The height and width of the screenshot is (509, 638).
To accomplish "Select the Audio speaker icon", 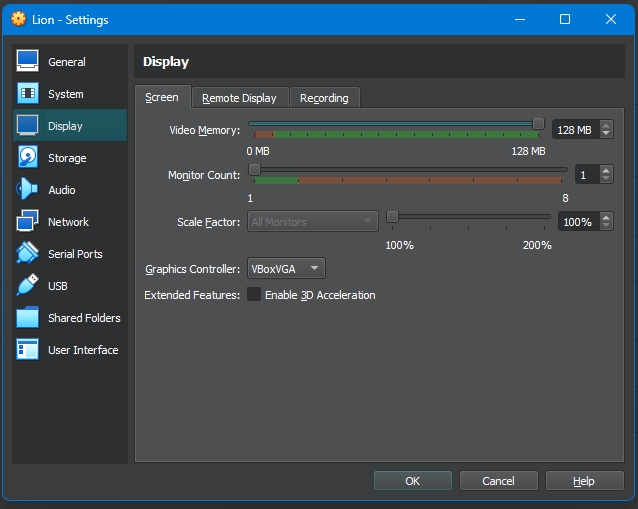I will (28, 190).
